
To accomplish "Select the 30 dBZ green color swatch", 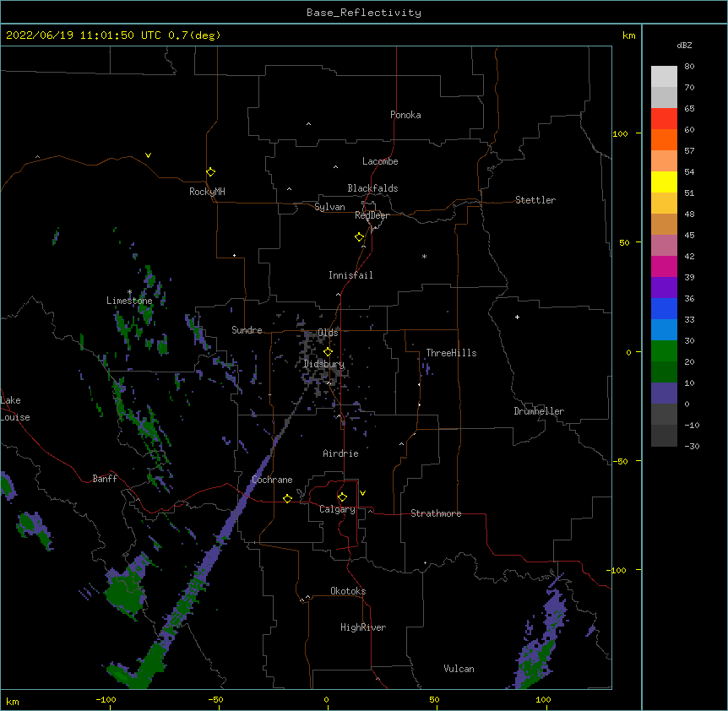I will coord(664,351).
